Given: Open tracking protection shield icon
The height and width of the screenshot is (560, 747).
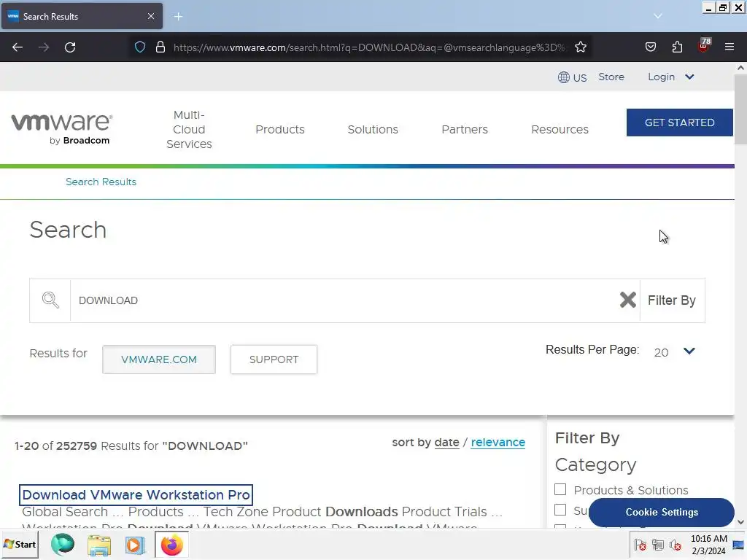Looking at the screenshot, I should (139, 47).
